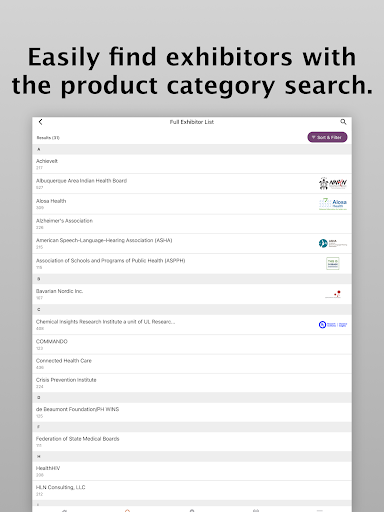Click the ASHA logo icon

(x=333, y=243)
